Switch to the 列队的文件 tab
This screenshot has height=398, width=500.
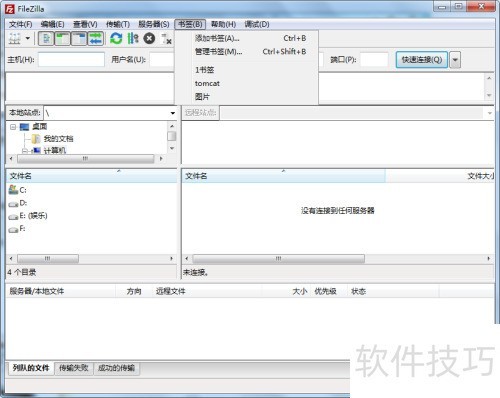pyautogui.click(x=31, y=368)
